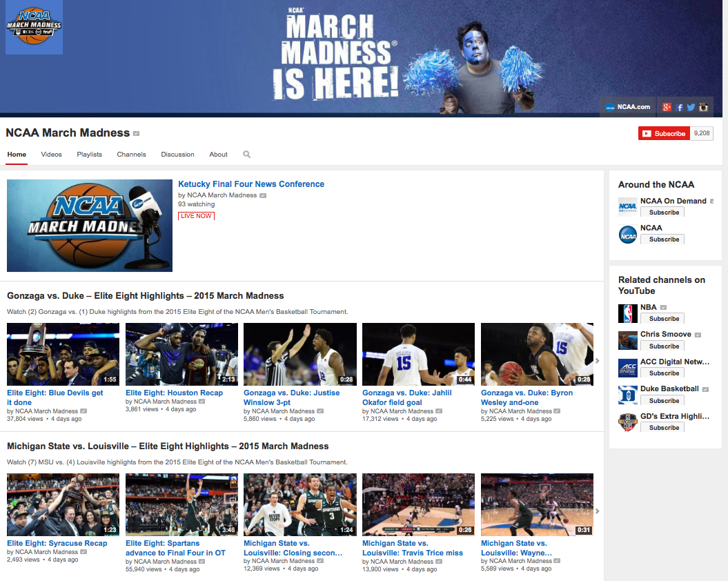Viewport: 728px width, 581px height.
Task: Subscribe to the NBA channel
Action: (662, 319)
